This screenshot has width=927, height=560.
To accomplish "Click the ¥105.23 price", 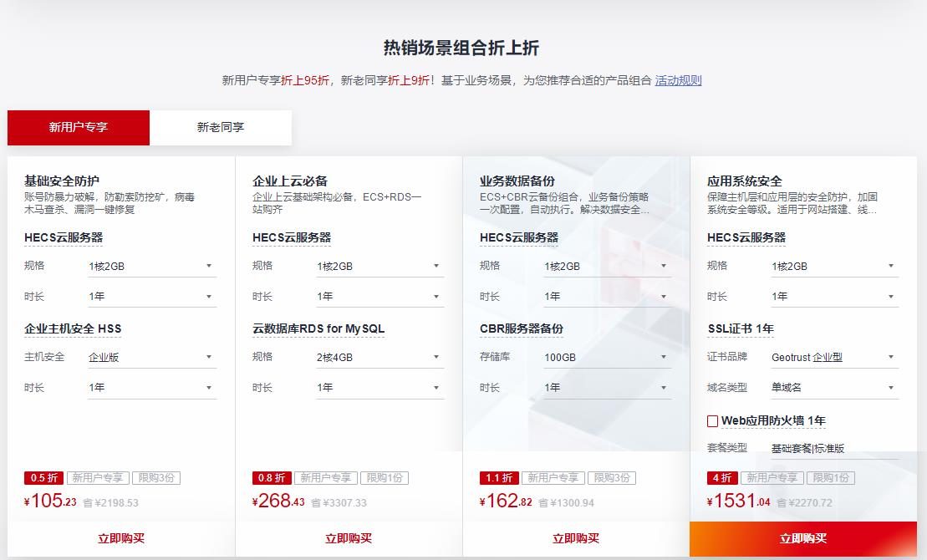I will 50,501.
